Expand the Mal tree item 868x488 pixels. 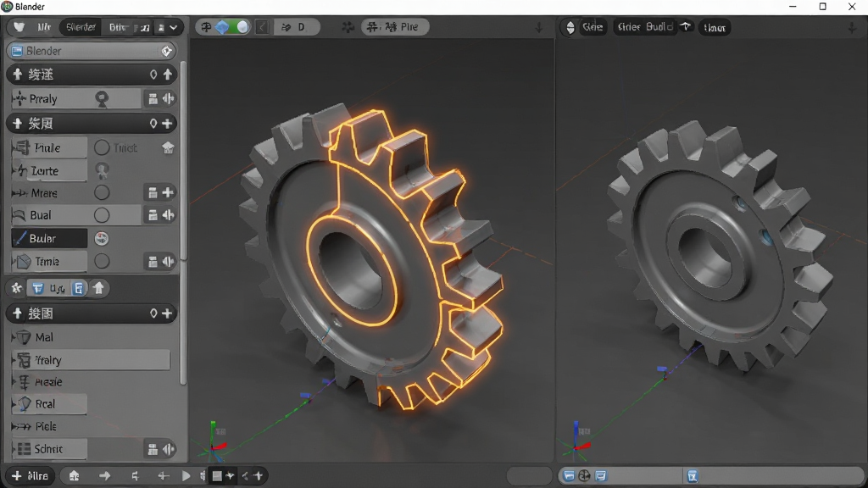pos(14,337)
